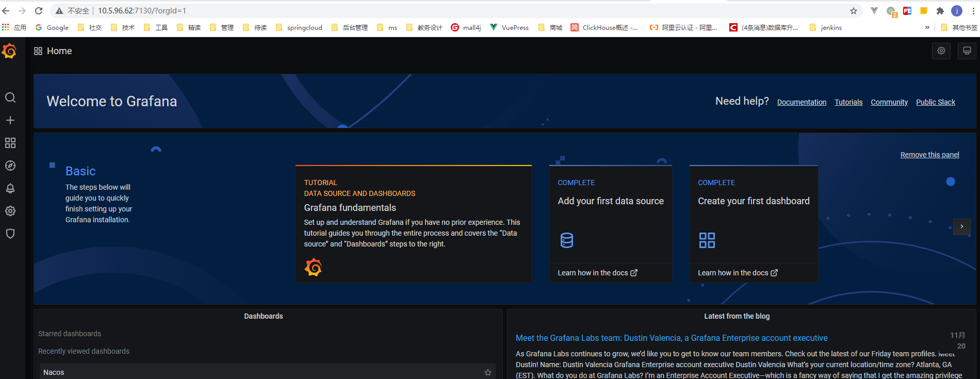This screenshot has width=980, height=379.
Task: Click the not-secure warning icon in address bar
Action: coord(59,11)
